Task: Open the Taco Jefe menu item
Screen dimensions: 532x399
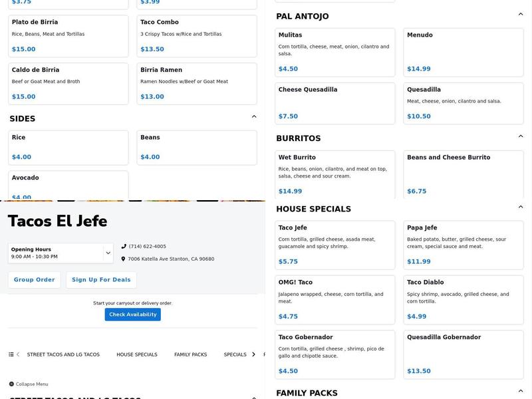Action: 335,243
